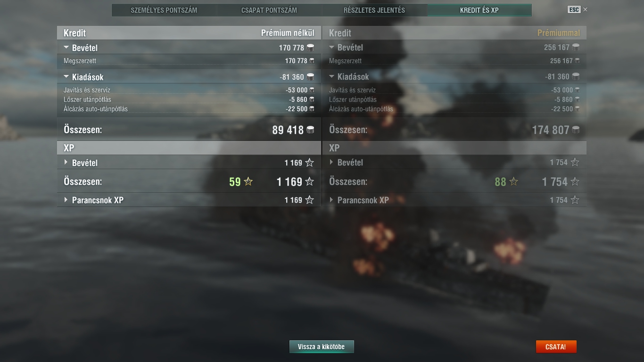Expand the left XP Bevétel row
Image resolution: width=644 pixels, height=362 pixels.
click(66, 163)
